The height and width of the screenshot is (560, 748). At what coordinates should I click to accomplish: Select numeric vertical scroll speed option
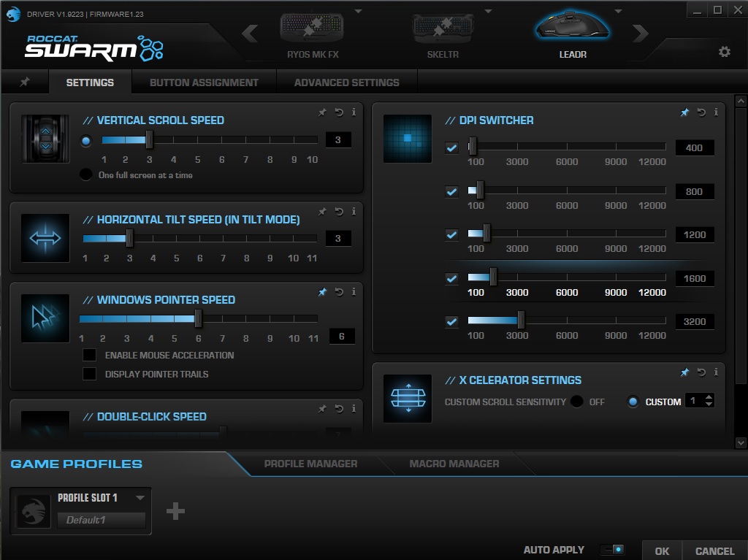86,141
